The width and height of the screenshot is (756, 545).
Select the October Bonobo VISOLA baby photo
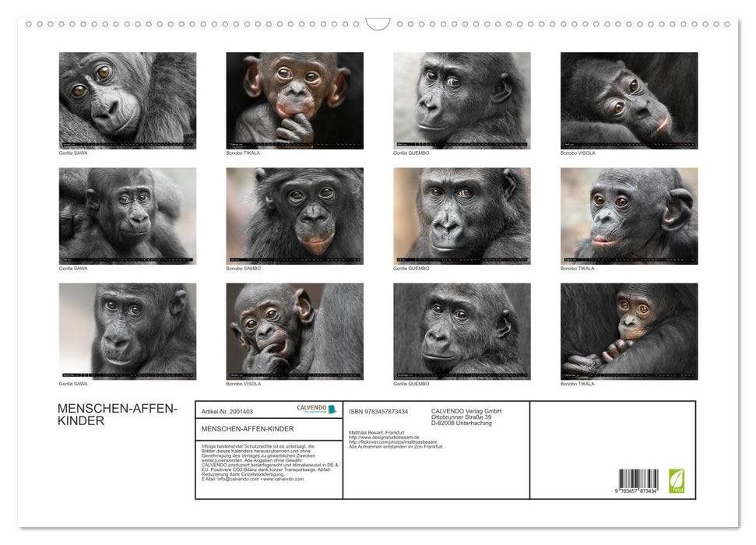coord(294,331)
